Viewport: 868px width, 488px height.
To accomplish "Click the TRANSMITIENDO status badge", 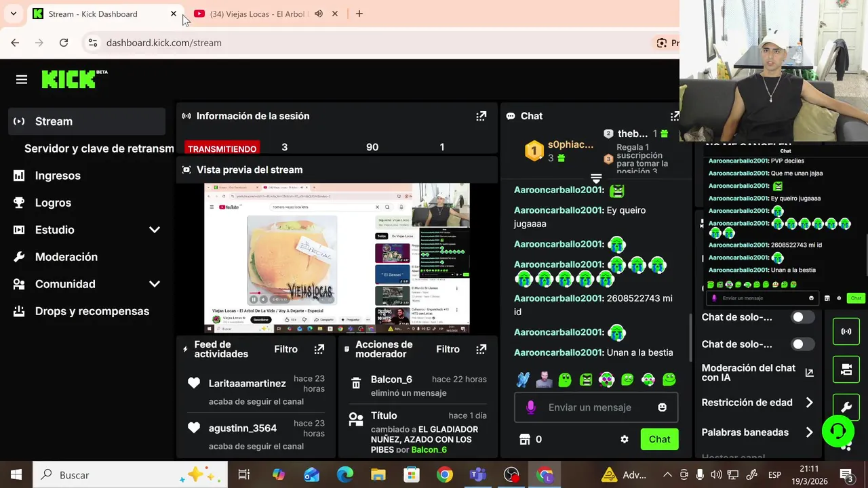I will point(222,148).
